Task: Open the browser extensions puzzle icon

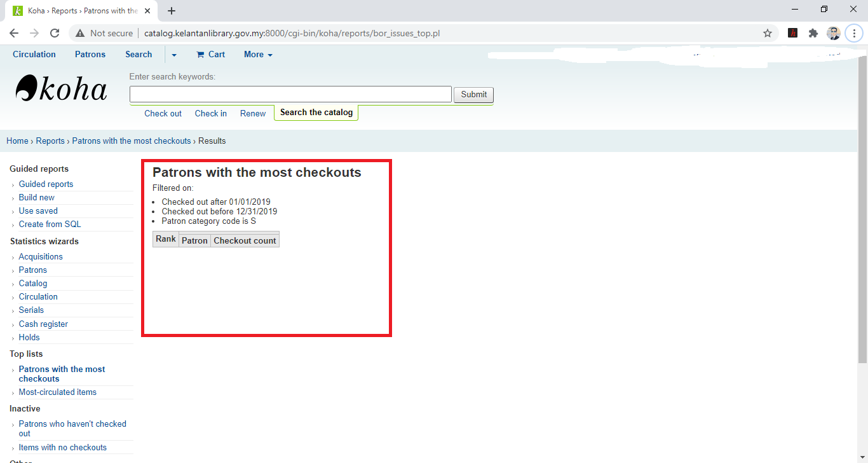Action: pos(813,33)
